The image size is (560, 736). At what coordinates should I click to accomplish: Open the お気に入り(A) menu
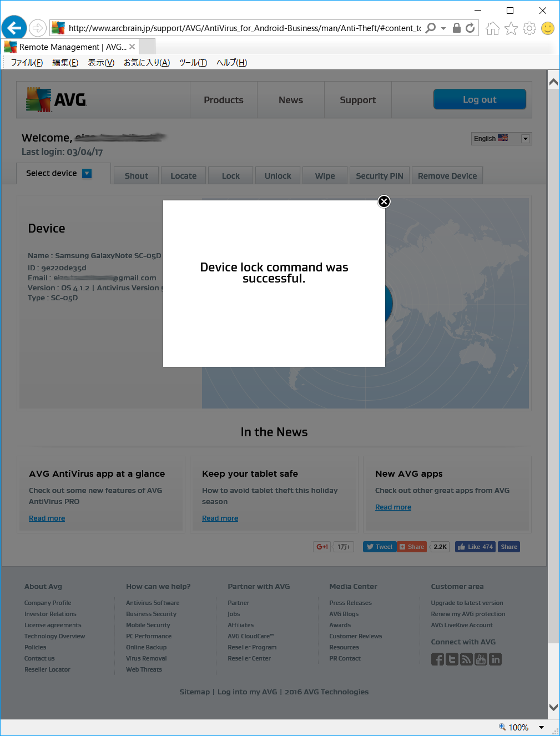pos(147,63)
